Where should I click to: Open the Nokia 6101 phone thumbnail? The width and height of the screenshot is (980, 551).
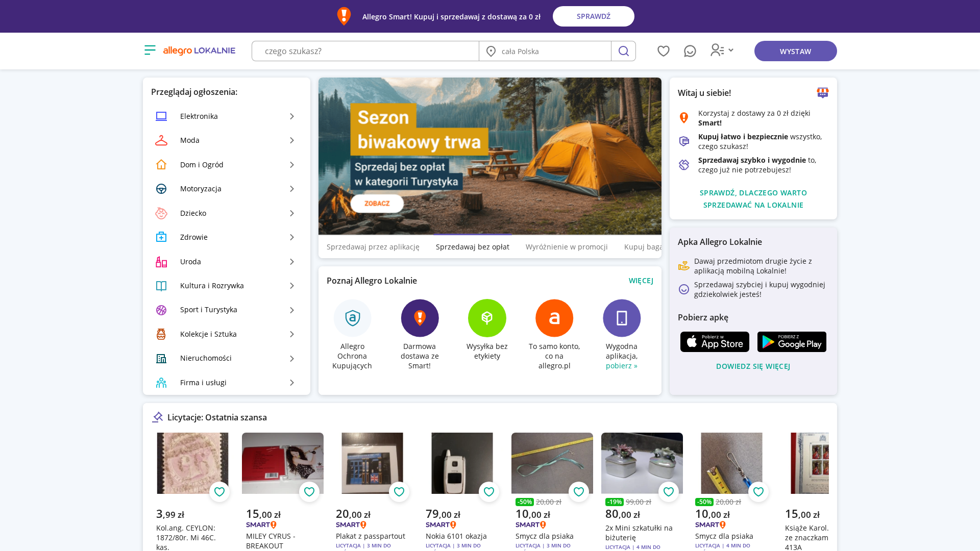462,463
